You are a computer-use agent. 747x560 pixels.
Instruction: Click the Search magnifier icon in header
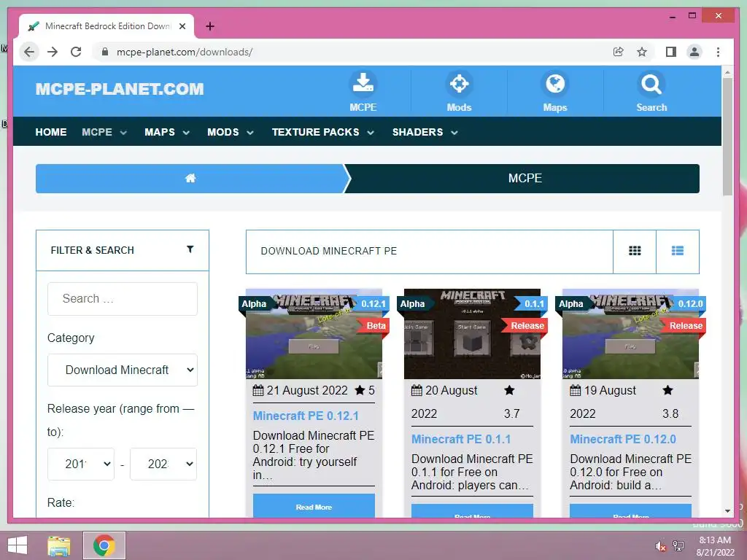(651, 83)
